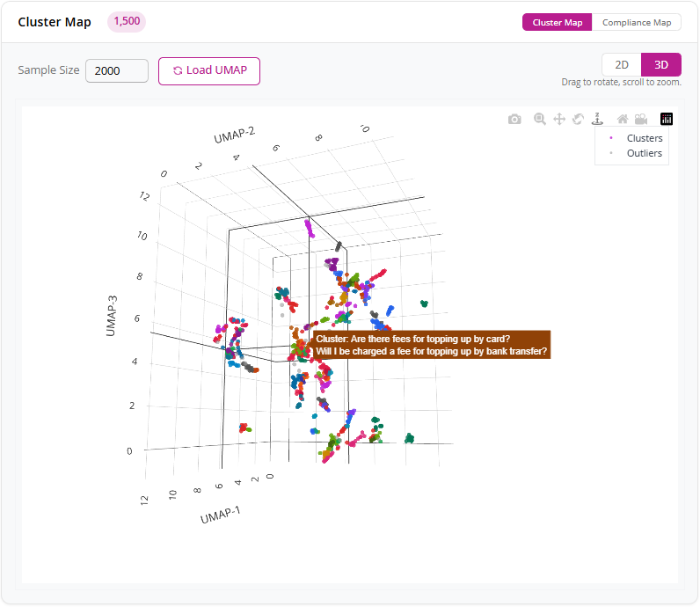Viewport: 700px width, 607px height.
Task: Focus the Sample Size input field
Action: (x=117, y=71)
